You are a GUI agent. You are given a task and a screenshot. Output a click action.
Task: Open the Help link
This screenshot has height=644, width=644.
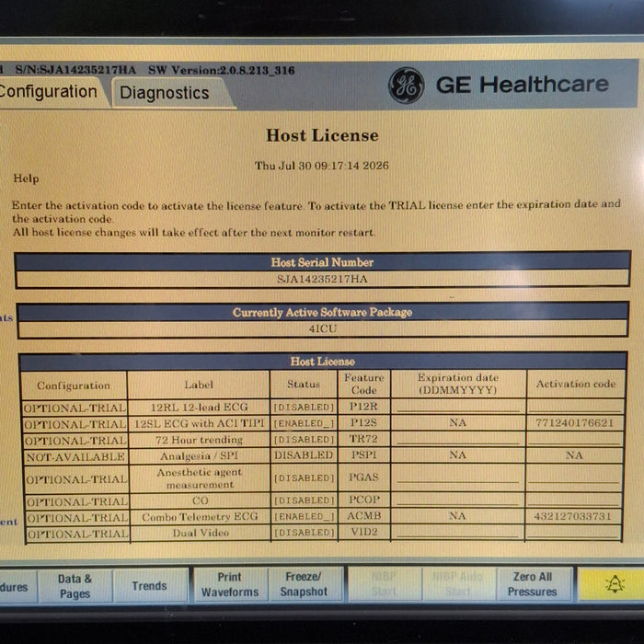coord(26,178)
